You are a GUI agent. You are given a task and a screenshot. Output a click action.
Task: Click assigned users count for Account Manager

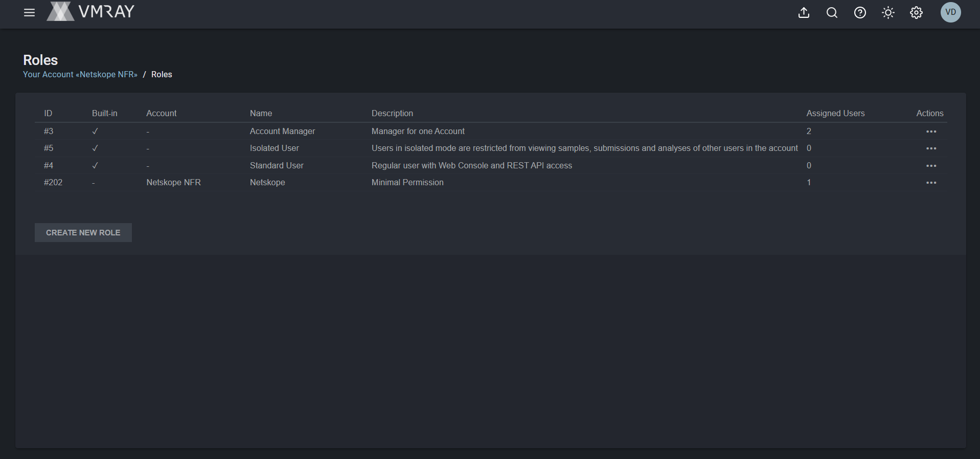point(809,132)
